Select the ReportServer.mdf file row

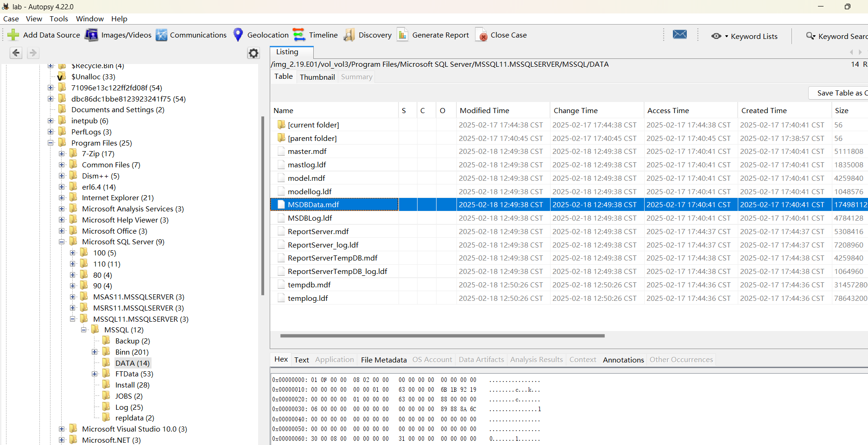569,231
